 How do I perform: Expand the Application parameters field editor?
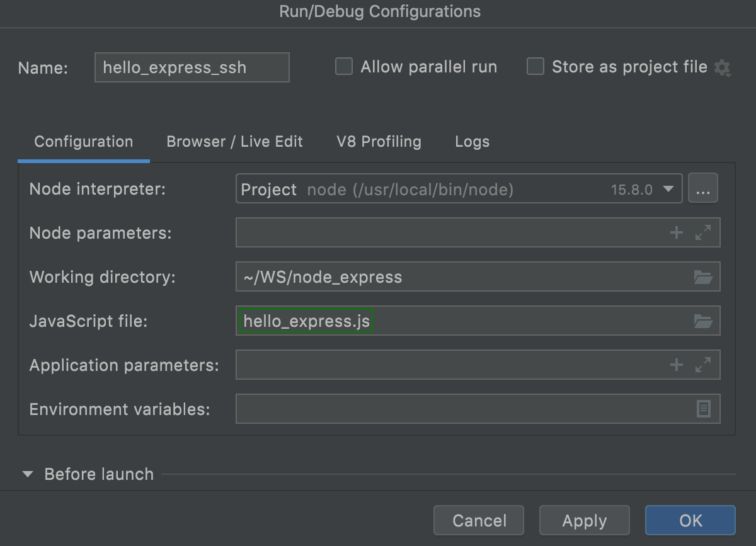[703, 365]
